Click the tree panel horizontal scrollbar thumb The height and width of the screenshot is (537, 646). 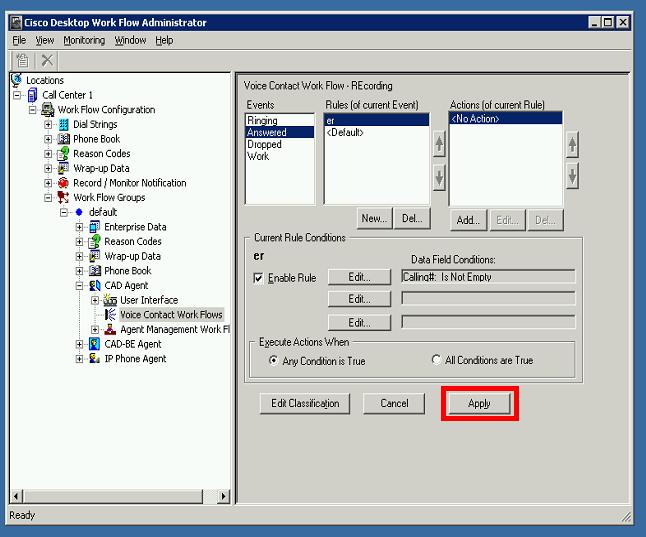point(113,496)
